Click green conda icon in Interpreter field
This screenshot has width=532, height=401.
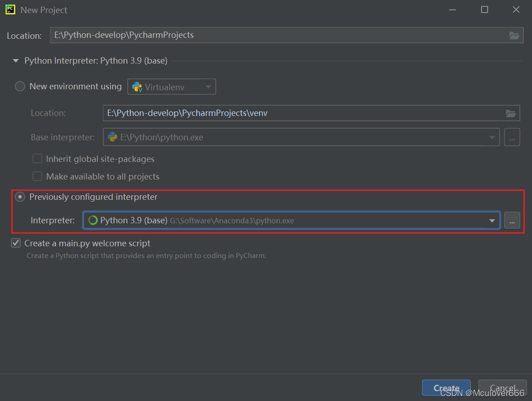click(93, 220)
